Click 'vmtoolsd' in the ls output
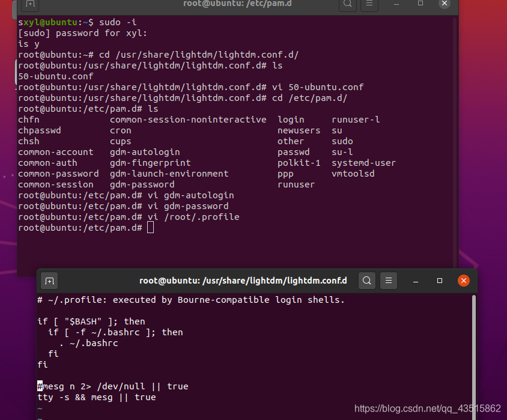 click(353, 174)
